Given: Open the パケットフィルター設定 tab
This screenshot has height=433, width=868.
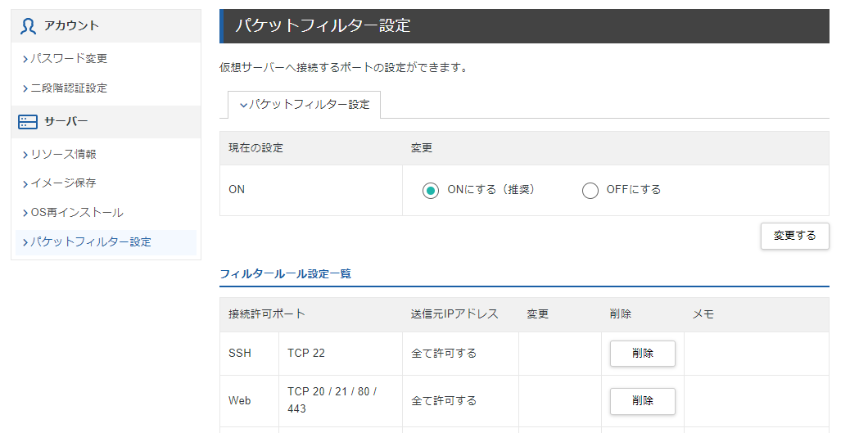Looking at the screenshot, I should click(x=304, y=105).
